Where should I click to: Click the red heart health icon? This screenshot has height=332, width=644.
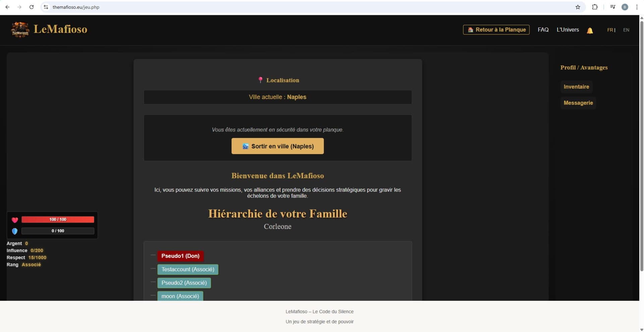click(x=15, y=220)
